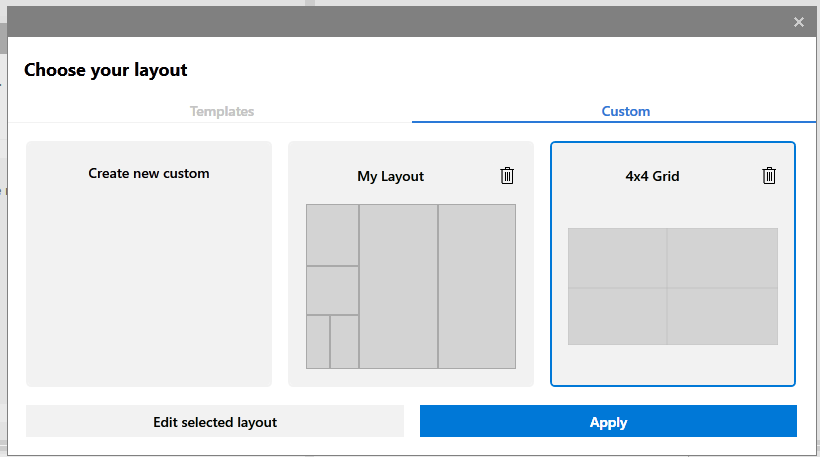Delete the 4x4 Grid layout
Viewport: 820px width, 457px height.
(x=769, y=176)
